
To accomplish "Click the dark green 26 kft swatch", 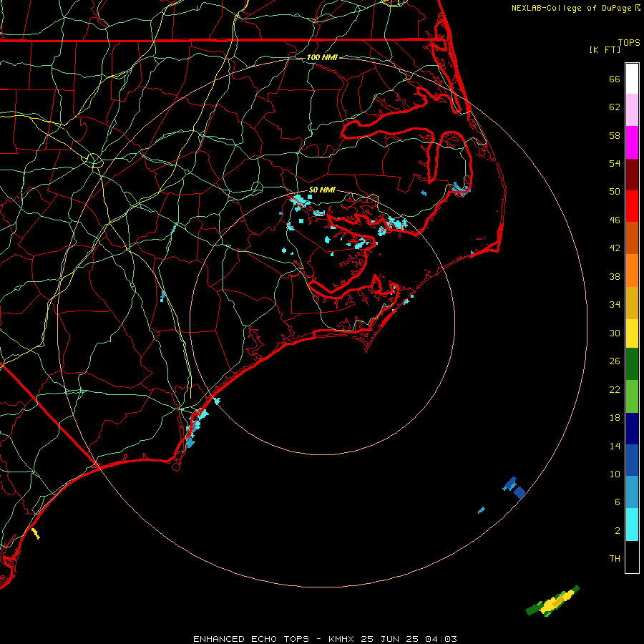I will point(632,364).
